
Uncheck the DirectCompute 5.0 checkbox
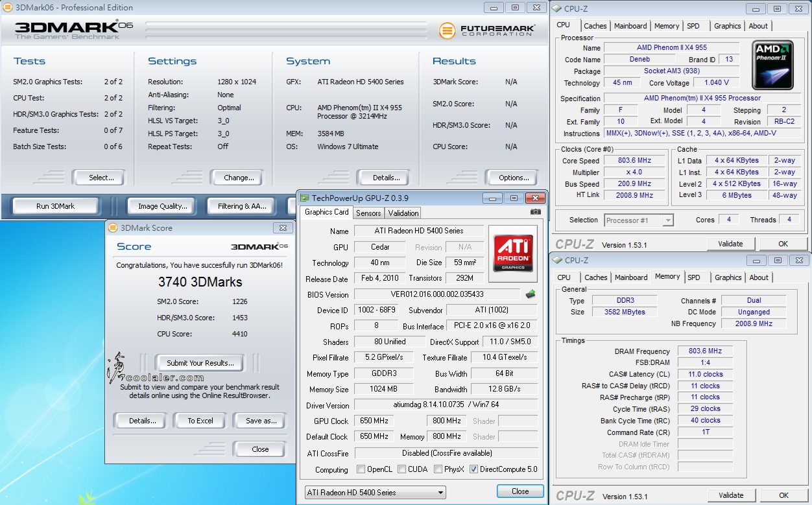click(473, 469)
